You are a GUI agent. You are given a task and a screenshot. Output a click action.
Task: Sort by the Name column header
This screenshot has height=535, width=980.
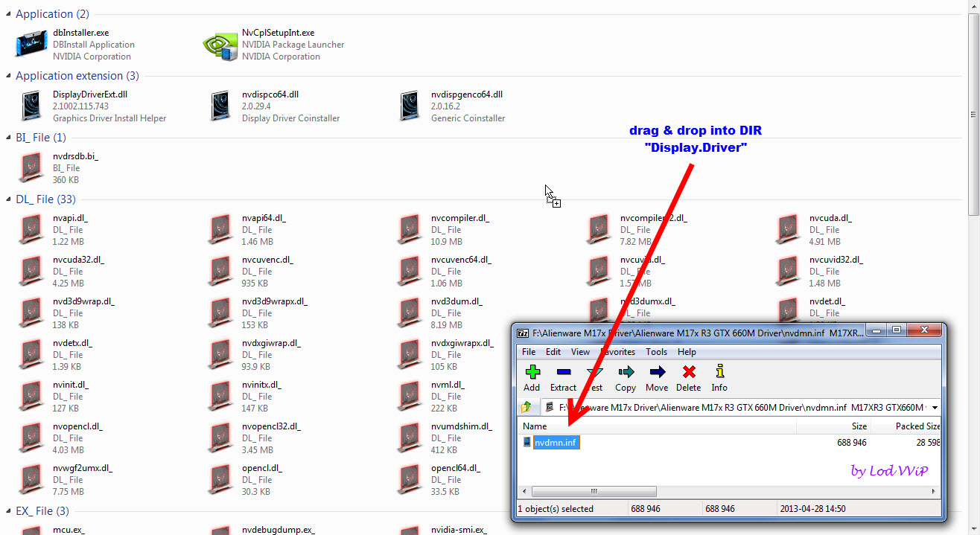pyautogui.click(x=657, y=426)
